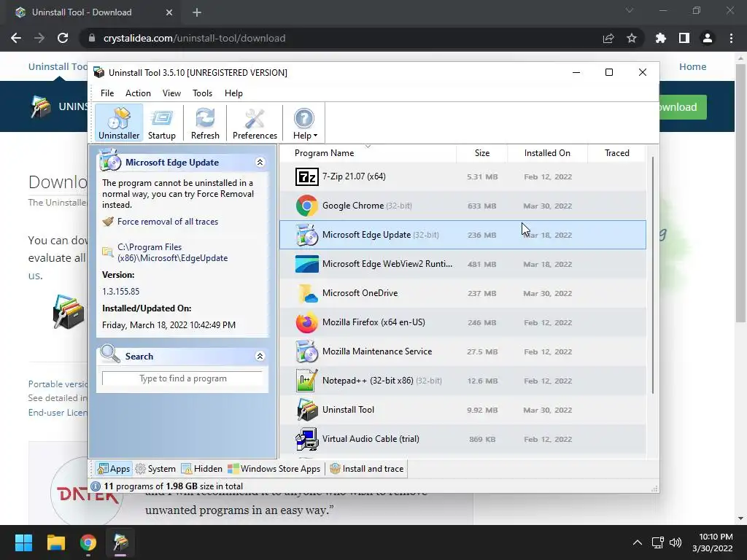747x560 pixels.
Task: Click the Refresh toolbar icon
Action: 205,123
